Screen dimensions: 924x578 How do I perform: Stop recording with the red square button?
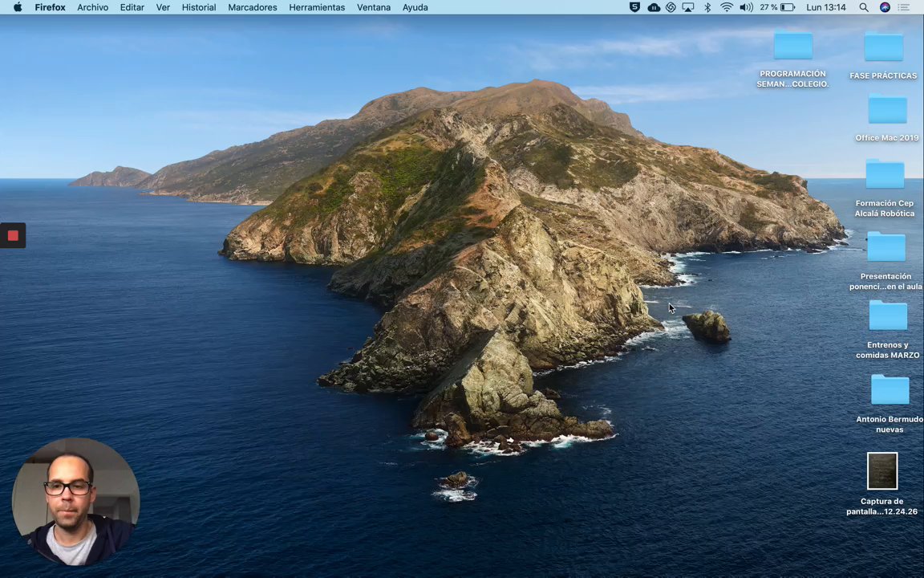coord(13,235)
